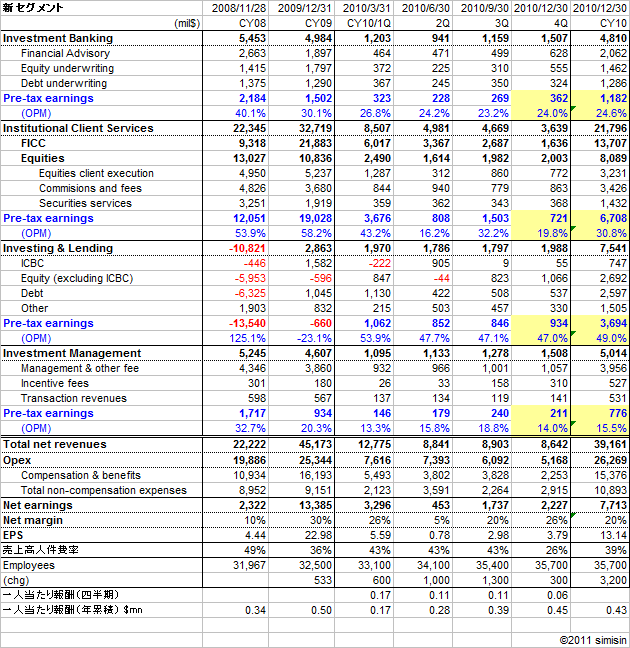630x648 pixels.
Task: Select the Investment Banking row header
Action: coord(58,38)
